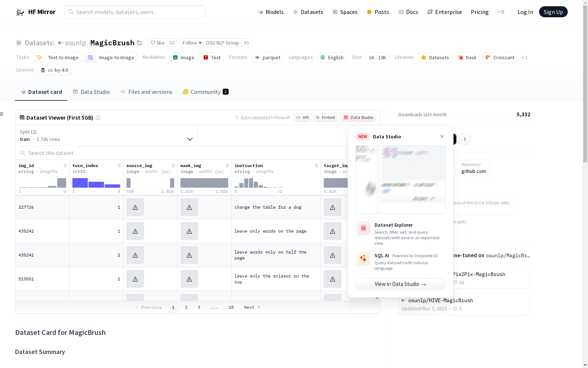The height and width of the screenshot is (368, 588).
Task: Open the Docs nav item
Action: (x=408, y=12)
